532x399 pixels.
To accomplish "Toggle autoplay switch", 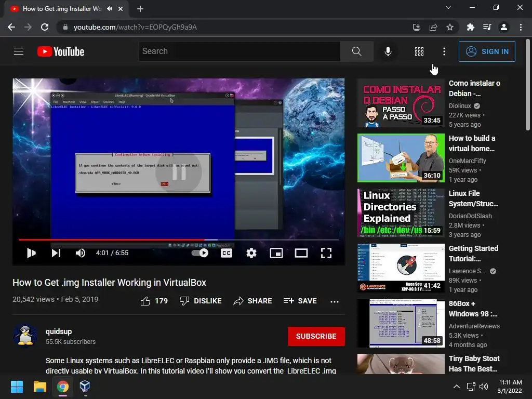I will [x=200, y=253].
